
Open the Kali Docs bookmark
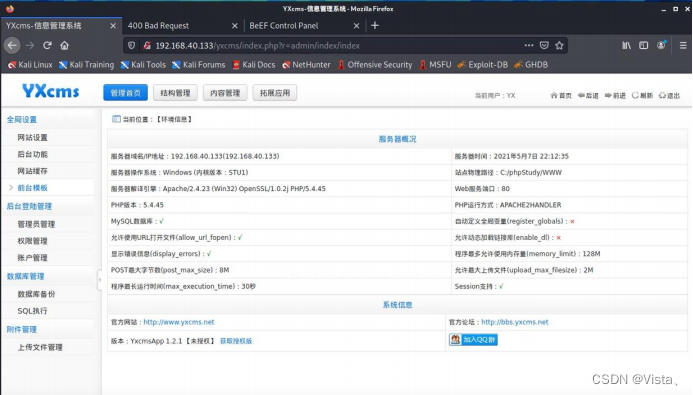pos(254,65)
